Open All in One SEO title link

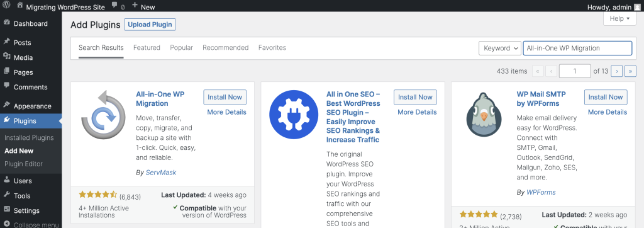point(353,117)
